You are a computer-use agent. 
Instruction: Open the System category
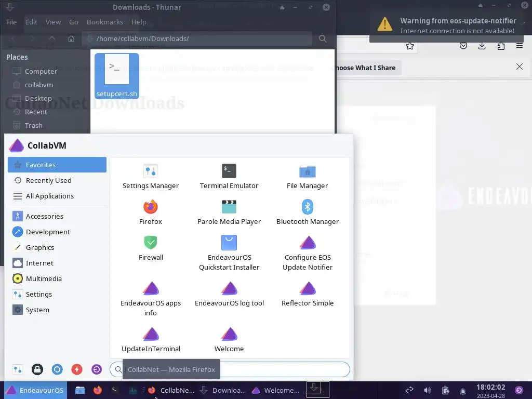(x=57, y=310)
